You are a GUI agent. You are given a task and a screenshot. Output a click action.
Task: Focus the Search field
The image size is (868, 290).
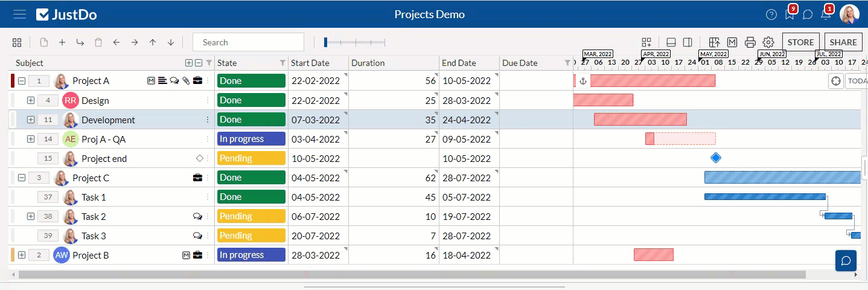point(248,42)
